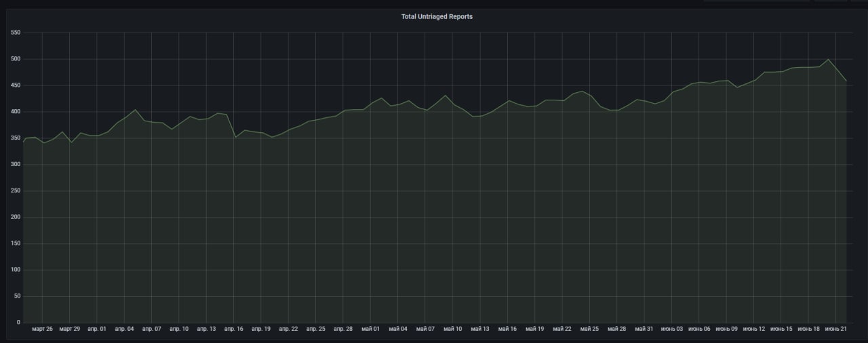This screenshot has height=343, width=868.
Task: Click the x-axis date май 16
Action: pyautogui.click(x=507, y=329)
